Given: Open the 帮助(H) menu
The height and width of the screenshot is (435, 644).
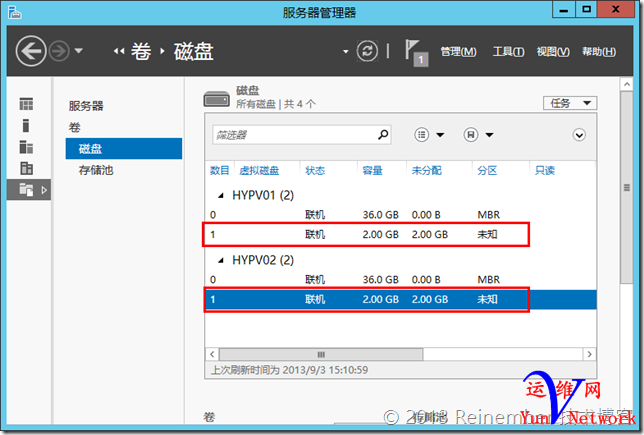Looking at the screenshot, I should pos(599,52).
